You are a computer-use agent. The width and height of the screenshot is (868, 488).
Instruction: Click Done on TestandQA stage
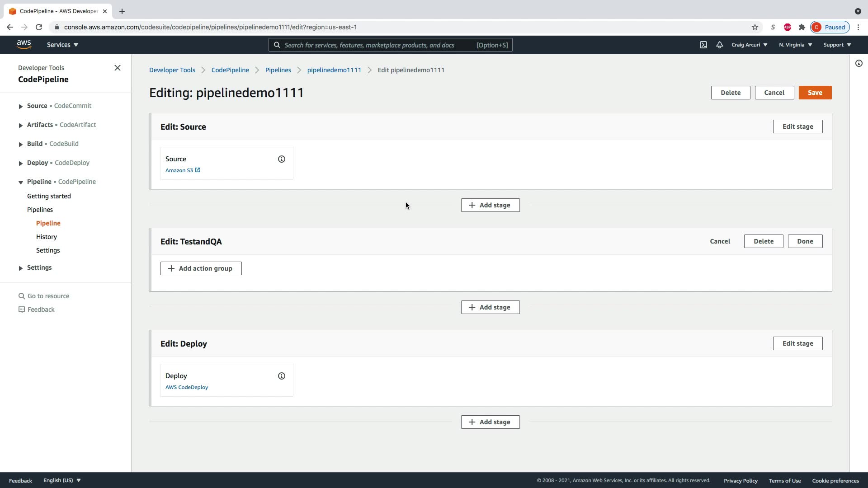pos(805,241)
